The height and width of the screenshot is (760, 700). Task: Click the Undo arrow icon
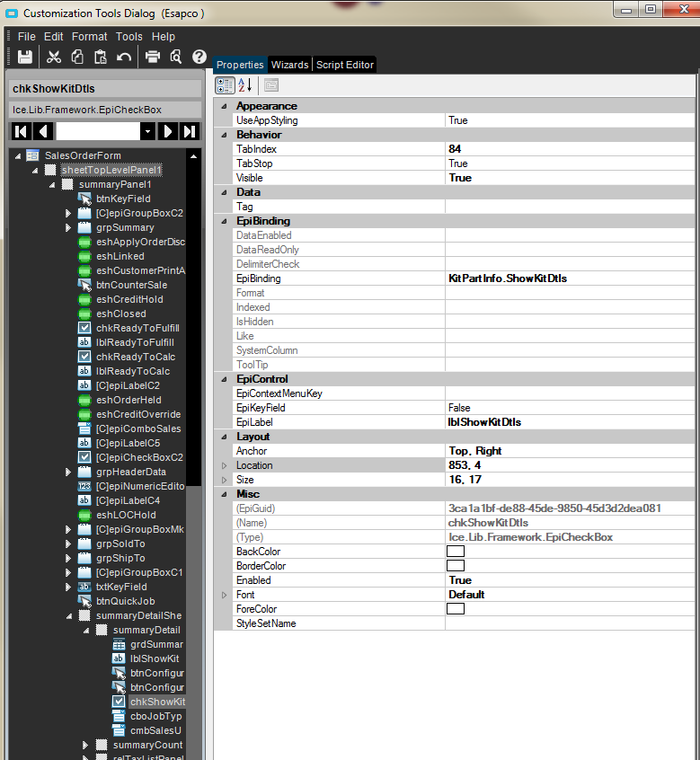124,57
